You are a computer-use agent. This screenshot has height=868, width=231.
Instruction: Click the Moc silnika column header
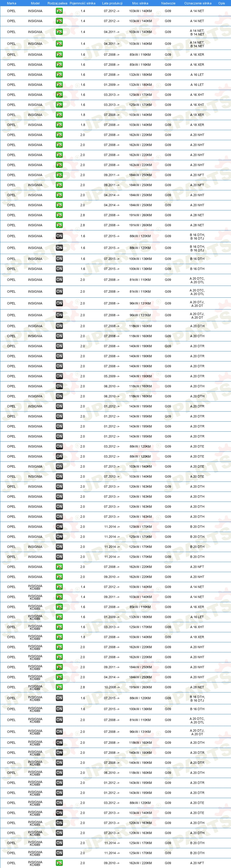pyautogui.click(x=140, y=3)
